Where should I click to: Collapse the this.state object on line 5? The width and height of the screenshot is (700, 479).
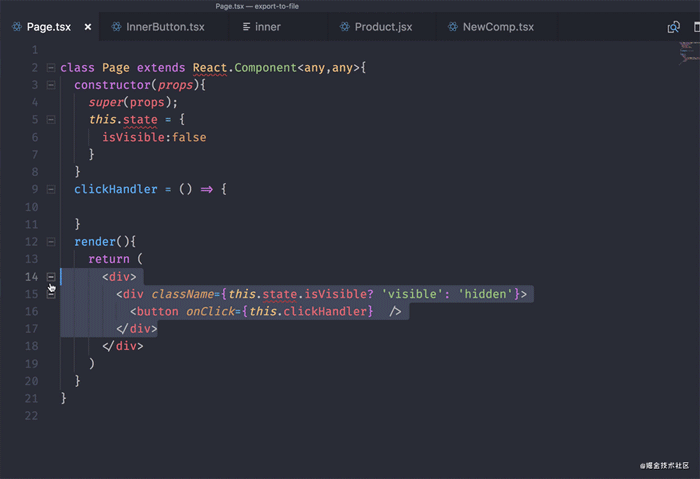50,120
